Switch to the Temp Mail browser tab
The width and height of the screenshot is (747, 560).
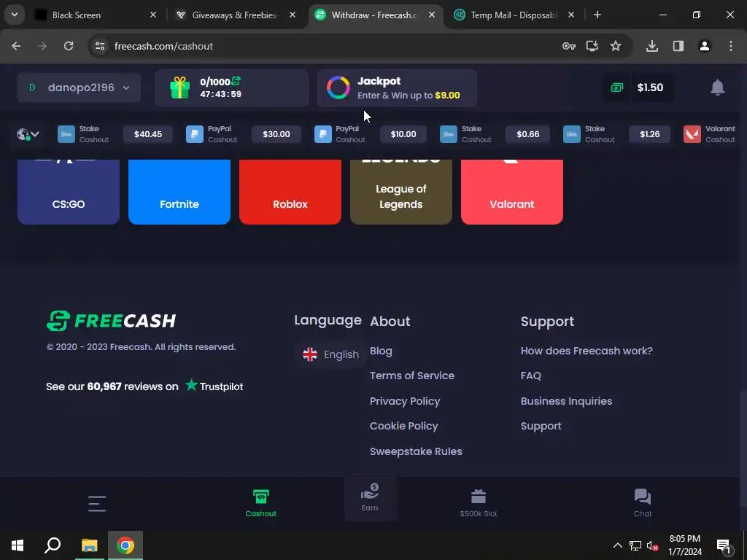514,15
